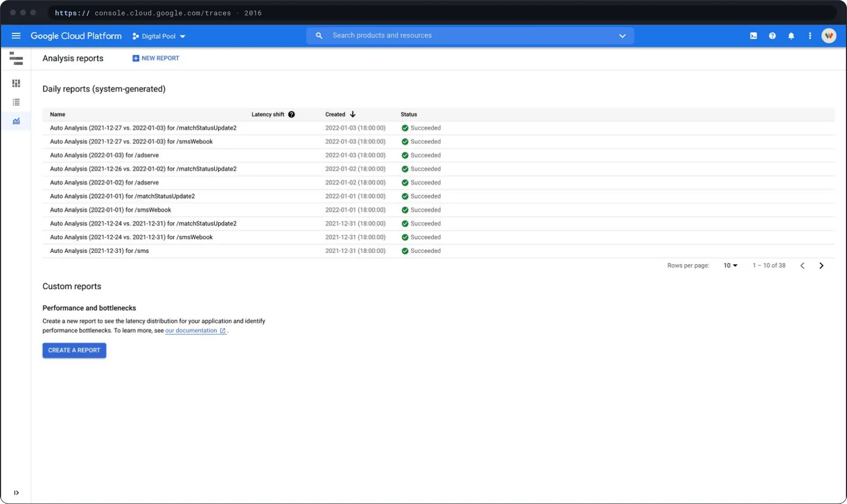Go to Trace overview dashboard icon
The image size is (847, 504).
pos(16,83)
